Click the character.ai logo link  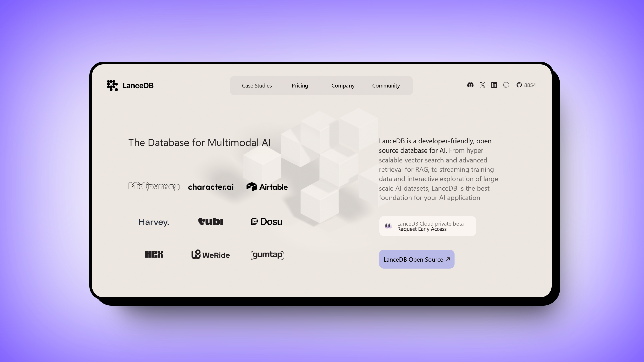point(211,186)
